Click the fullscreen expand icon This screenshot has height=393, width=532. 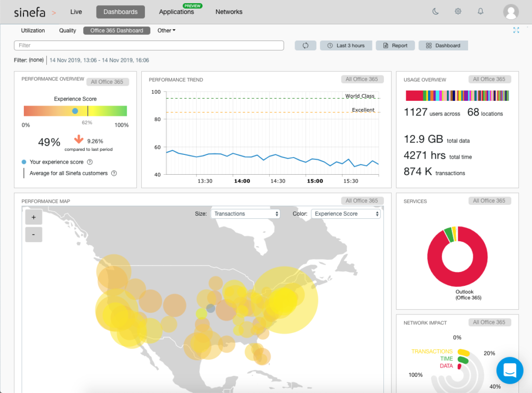coord(516,30)
